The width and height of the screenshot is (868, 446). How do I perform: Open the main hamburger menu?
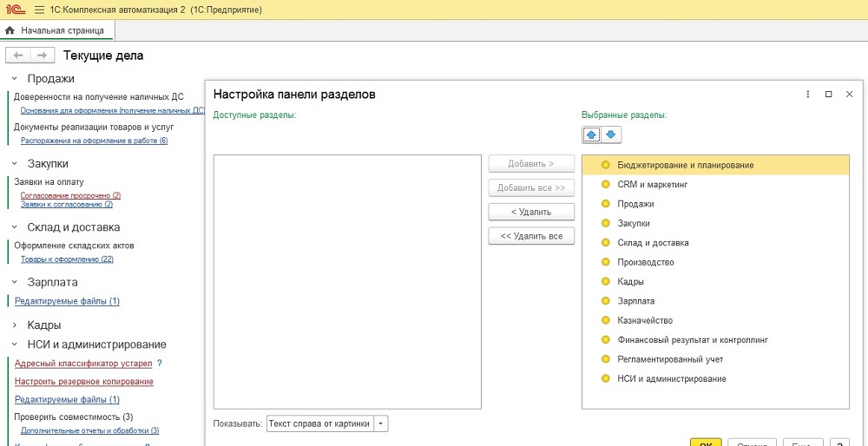(x=39, y=10)
